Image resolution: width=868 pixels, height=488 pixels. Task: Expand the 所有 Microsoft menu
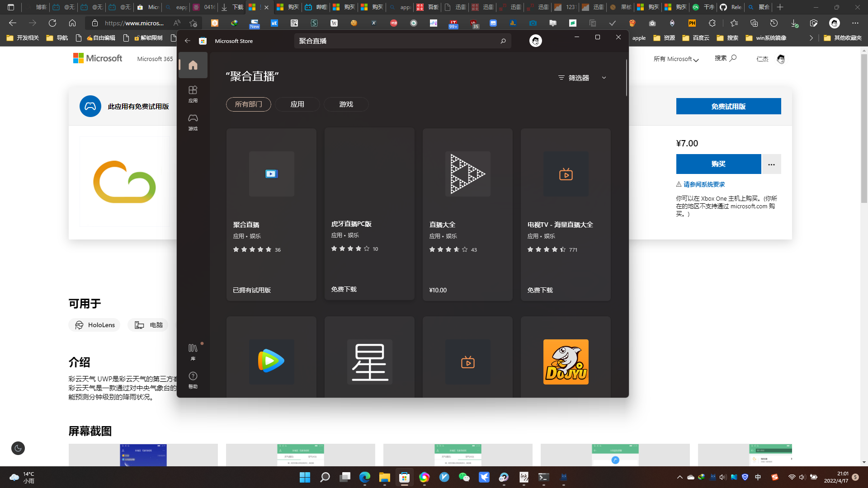[x=676, y=59]
